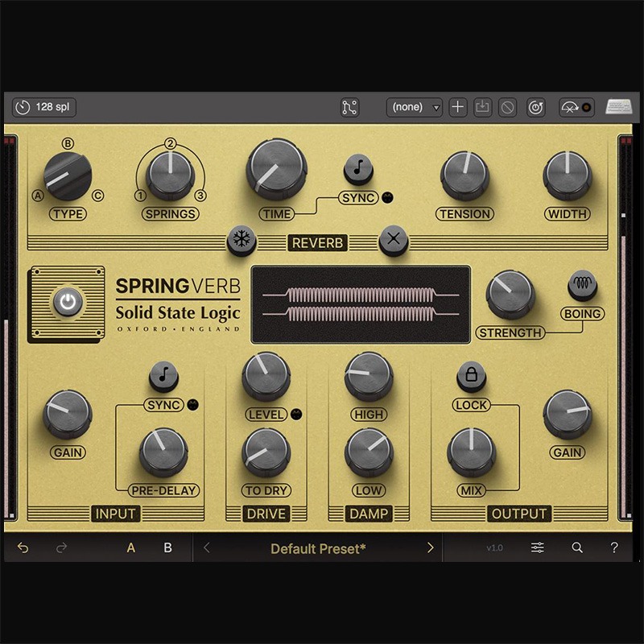The image size is (644, 644).
Task: Click the LOW damp knob
Action: 369,452
